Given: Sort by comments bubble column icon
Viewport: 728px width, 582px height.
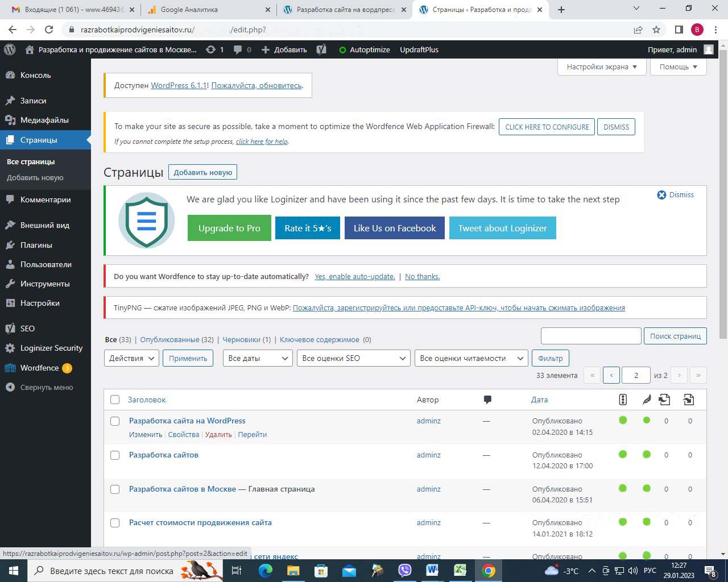Looking at the screenshot, I should tap(487, 400).
